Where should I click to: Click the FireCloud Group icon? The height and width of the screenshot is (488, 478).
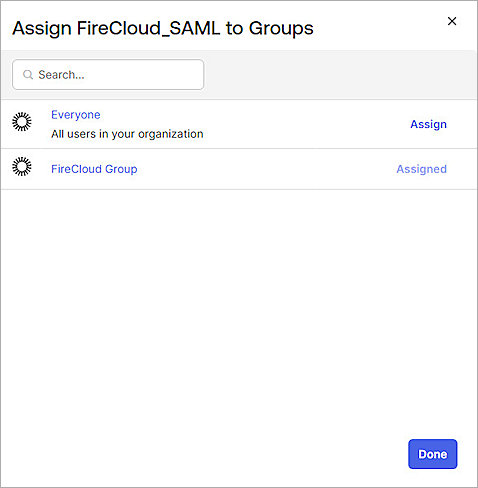pyautogui.click(x=22, y=166)
